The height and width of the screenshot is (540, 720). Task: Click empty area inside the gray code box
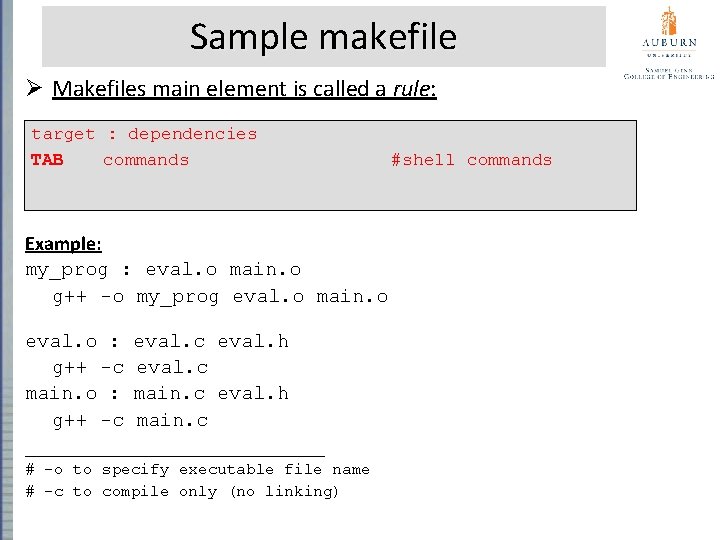click(x=330, y=192)
